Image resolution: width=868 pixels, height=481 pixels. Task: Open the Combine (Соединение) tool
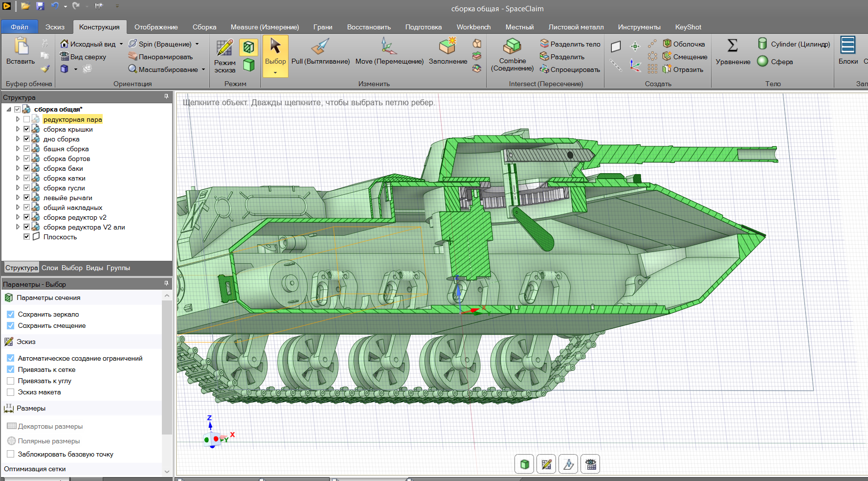point(512,54)
